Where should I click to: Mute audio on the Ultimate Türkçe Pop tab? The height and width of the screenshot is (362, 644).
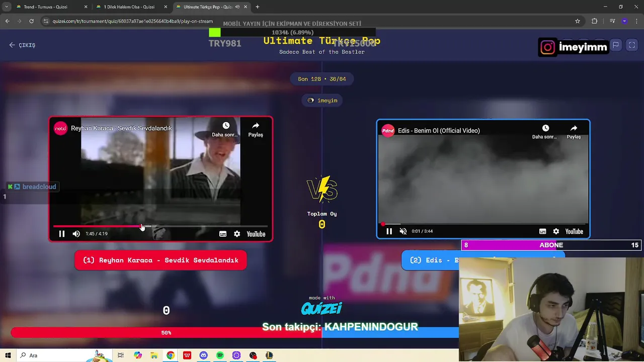coord(237,7)
